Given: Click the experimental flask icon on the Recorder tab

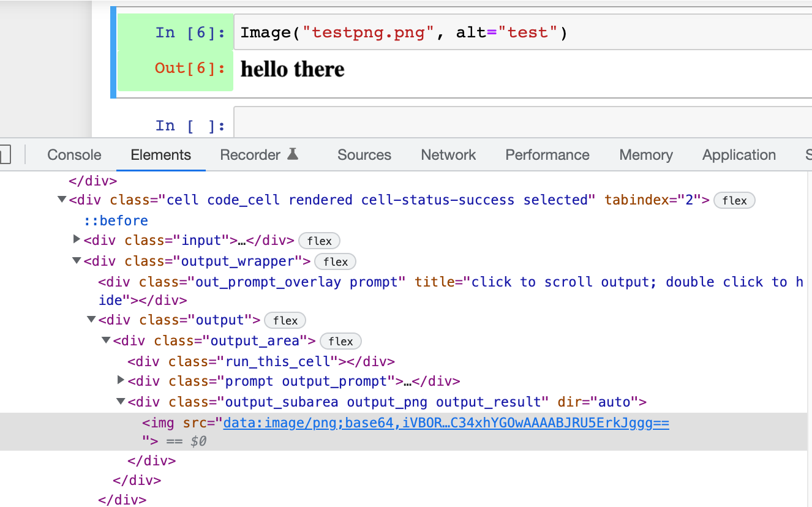Looking at the screenshot, I should click(294, 154).
